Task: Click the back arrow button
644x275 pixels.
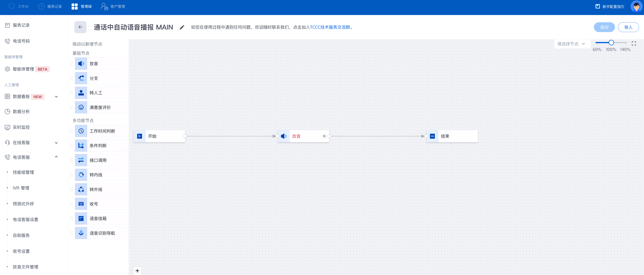Action: 80,27
